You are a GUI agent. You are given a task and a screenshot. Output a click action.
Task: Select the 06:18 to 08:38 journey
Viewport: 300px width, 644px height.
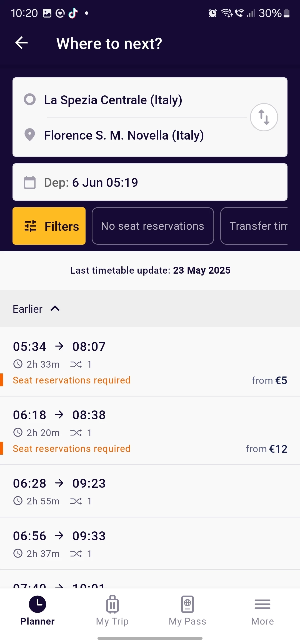point(150,430)
